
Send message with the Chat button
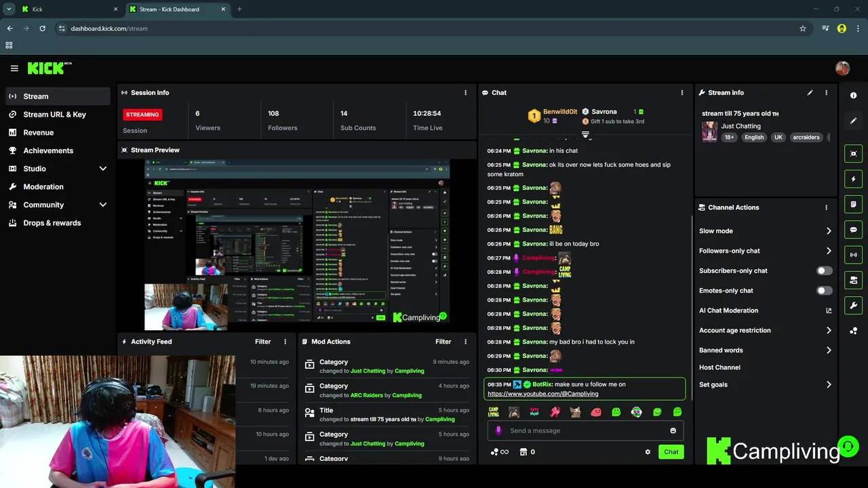coord(671,452)
